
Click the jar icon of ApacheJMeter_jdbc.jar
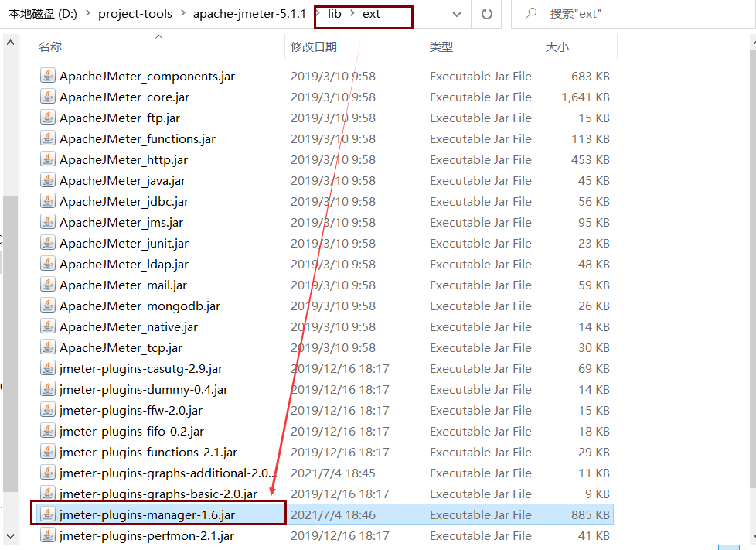48,201
